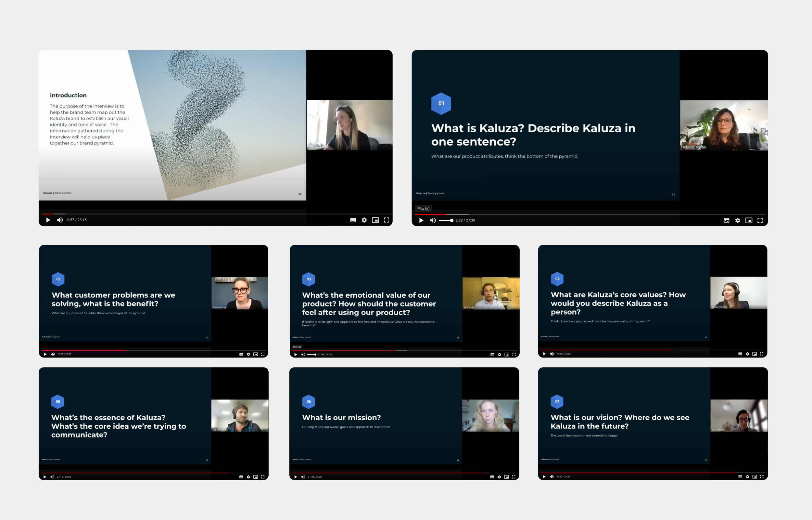
Task: Mute video 04 about core values
Action: coord(552,354)
